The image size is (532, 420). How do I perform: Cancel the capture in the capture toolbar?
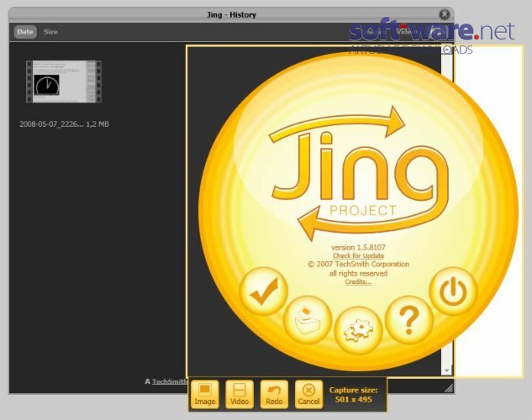(x=308, y=394)
